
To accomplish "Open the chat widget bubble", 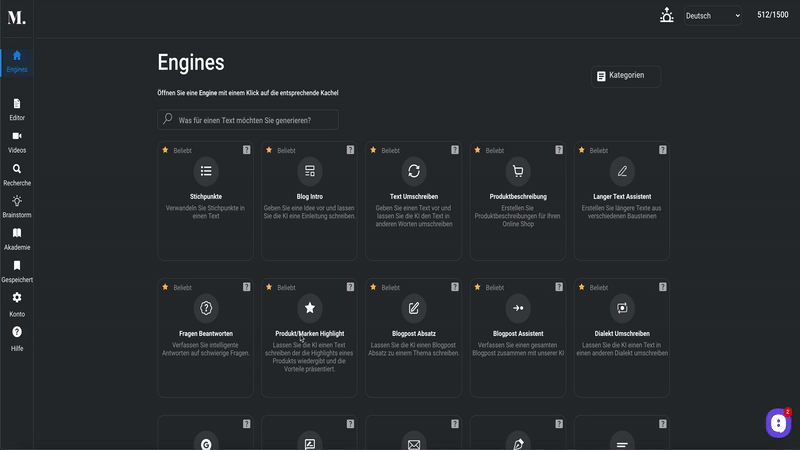I will tap(778, 423).
